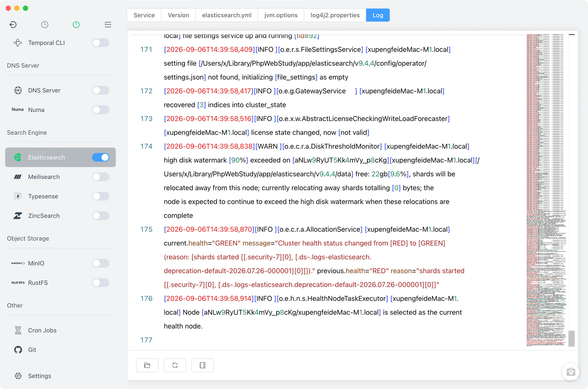Select Numa in the sidebar
This screenshot has height=389, width=588.
[60, 110]
